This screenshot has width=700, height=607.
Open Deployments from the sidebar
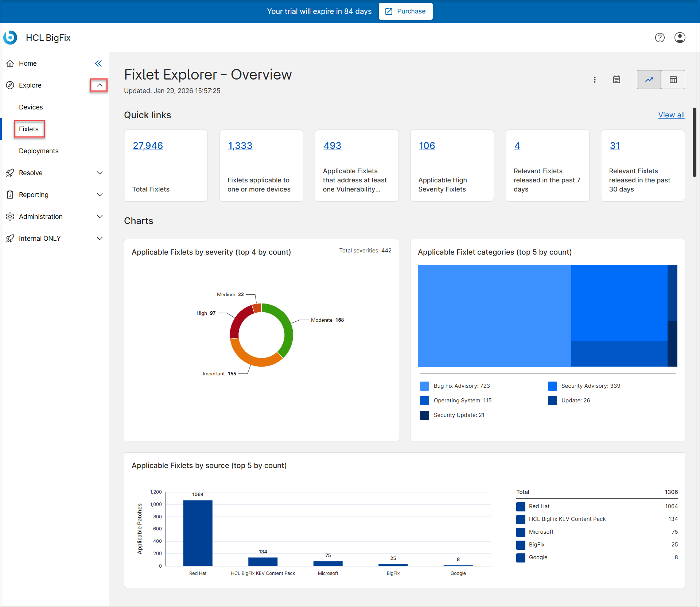[x=39, y=151]
